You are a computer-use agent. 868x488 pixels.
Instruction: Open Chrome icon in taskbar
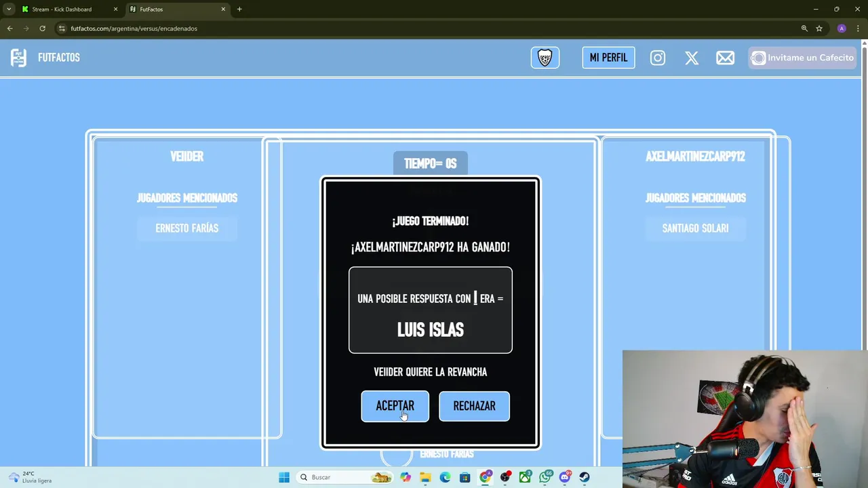pyautogui.click(x=485, y=477)
